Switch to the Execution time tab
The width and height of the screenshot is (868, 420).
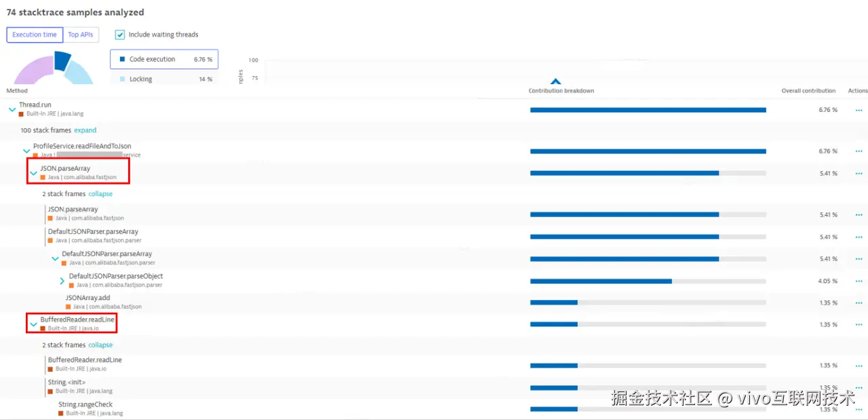tap(35, 35)
